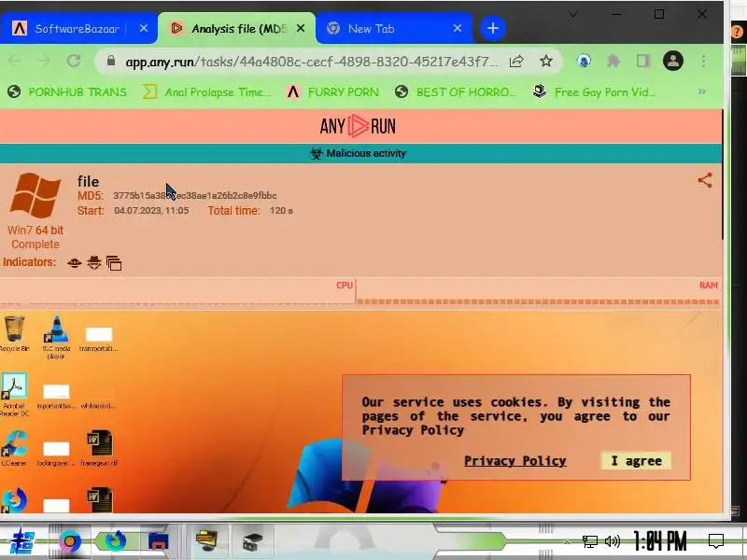This screenshot has width=747, height=560.
Task: Show hidden system tray icons
Action: (x=567, y=541)
